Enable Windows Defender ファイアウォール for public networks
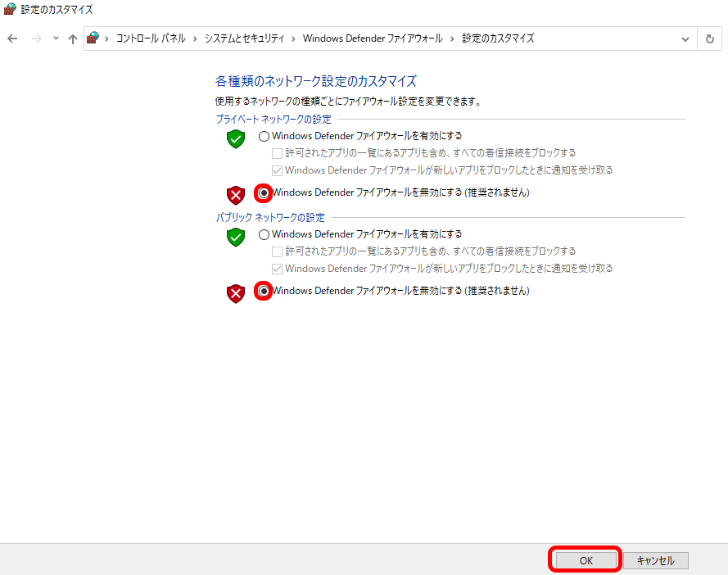Viewport: 728px width, 575px height. coord(264,233)
